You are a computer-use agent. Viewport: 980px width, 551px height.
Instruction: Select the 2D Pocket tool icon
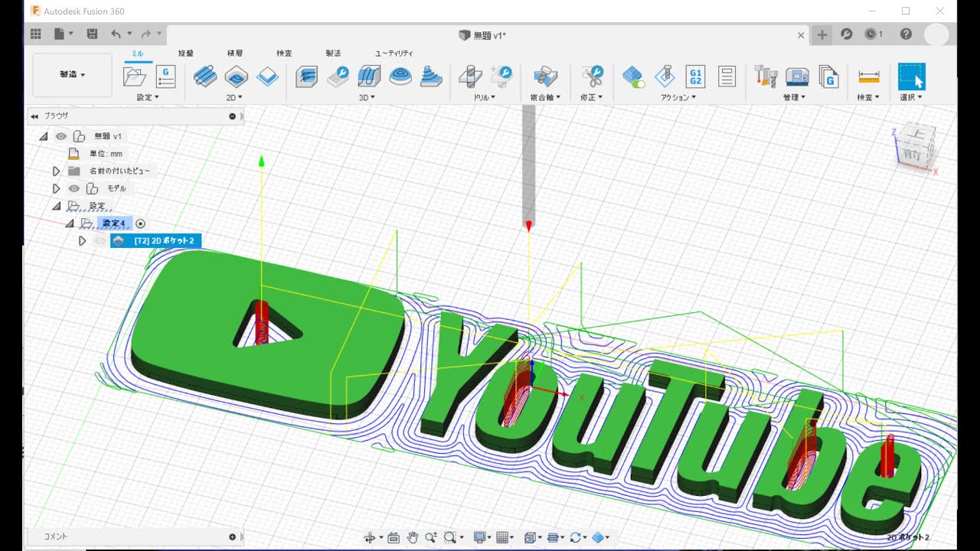(236, 77)
